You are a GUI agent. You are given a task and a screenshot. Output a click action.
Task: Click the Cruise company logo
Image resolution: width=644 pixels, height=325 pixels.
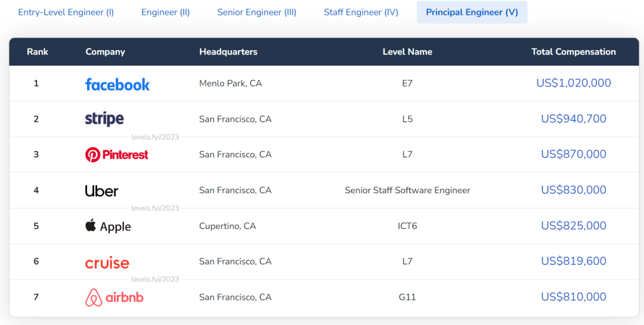[x=107, y=262]
